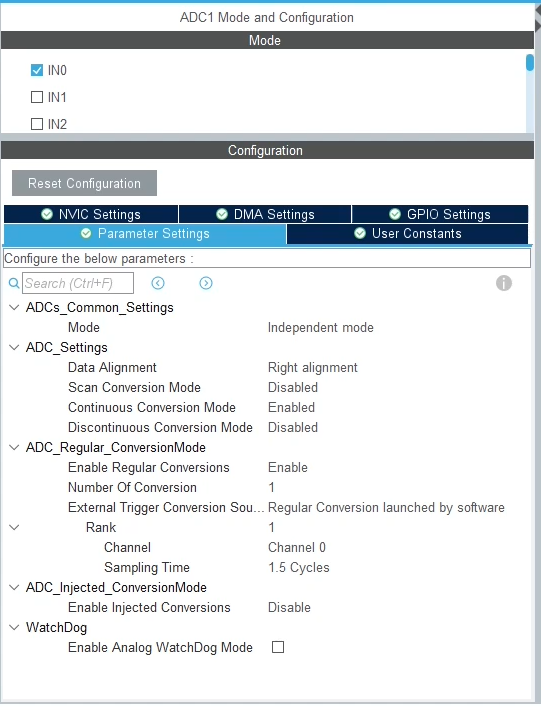This screenshot has width=541, height=710.
Task: Select Number Of Conversion value 1
Action: click(x=271, y=487)
